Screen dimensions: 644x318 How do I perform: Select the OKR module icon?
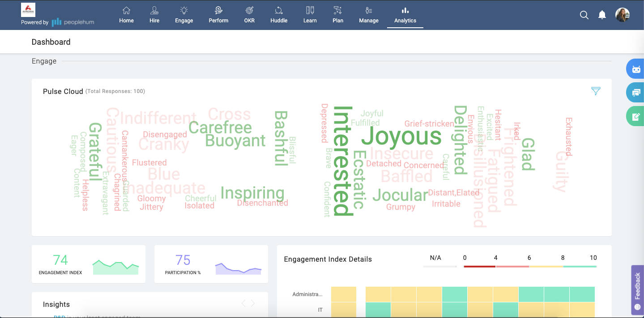click(249, 15)
